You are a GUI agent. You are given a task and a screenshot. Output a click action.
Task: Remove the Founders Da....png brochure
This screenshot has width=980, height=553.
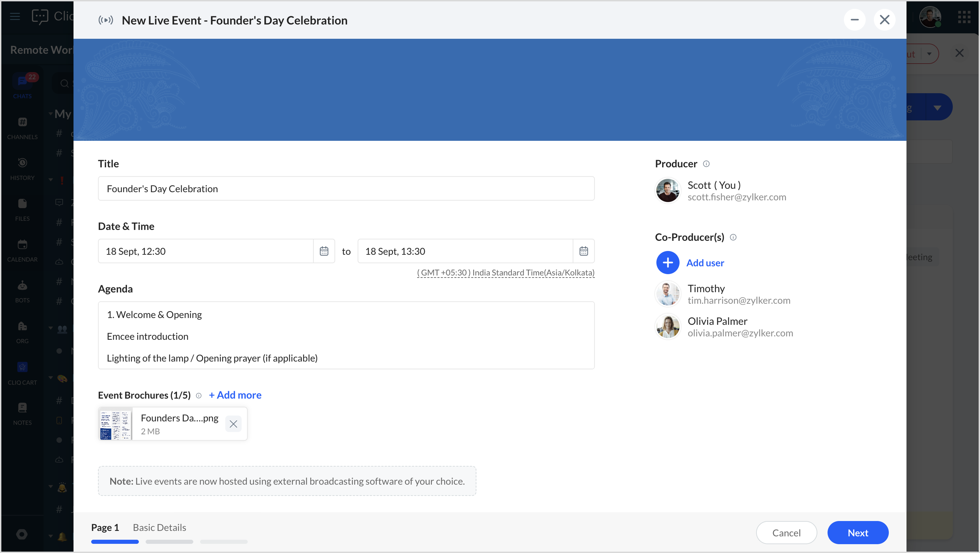point(233,424)
